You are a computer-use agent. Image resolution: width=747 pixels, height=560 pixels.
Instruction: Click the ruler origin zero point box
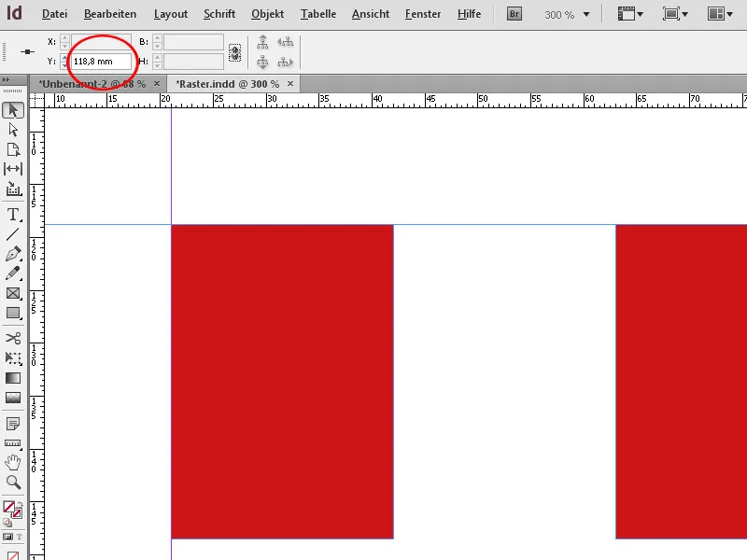pyautogui.click(x=36, y=100)
